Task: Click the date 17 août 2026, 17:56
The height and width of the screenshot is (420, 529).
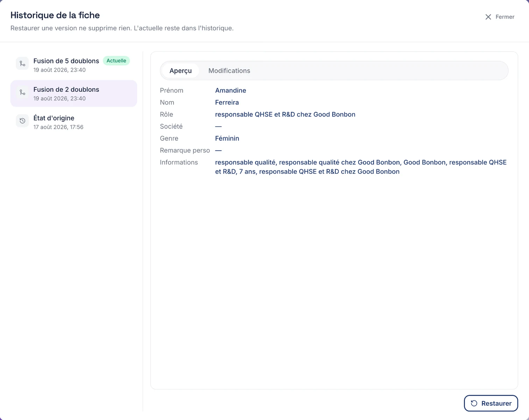Action: click(58, 127)
